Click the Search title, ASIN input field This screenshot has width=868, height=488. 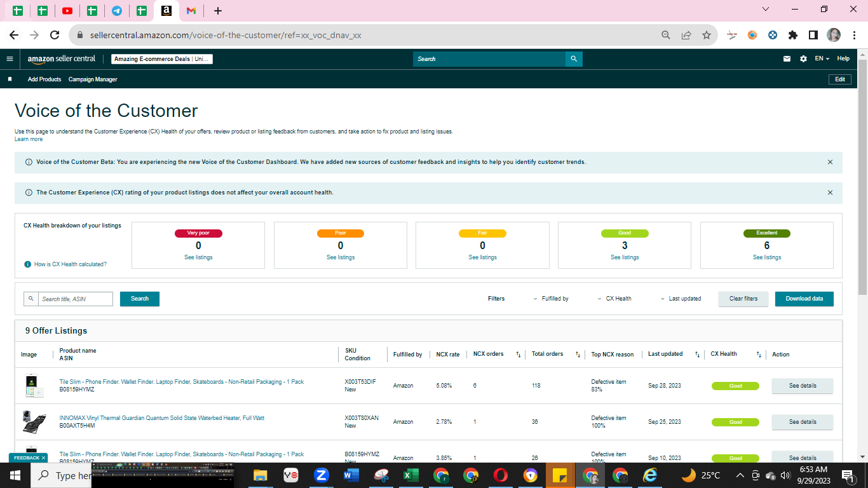pos(75,299)
